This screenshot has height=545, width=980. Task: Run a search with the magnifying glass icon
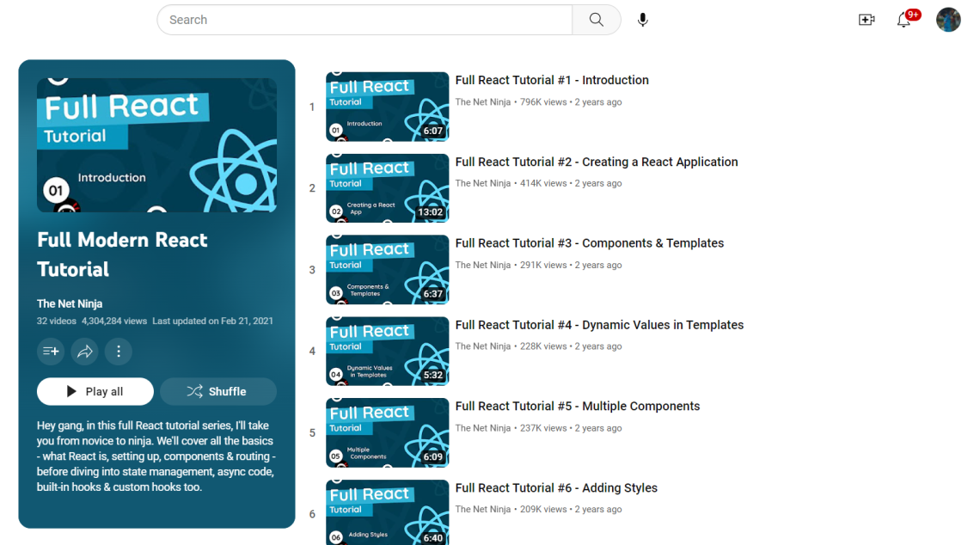[x=596, y=19]
